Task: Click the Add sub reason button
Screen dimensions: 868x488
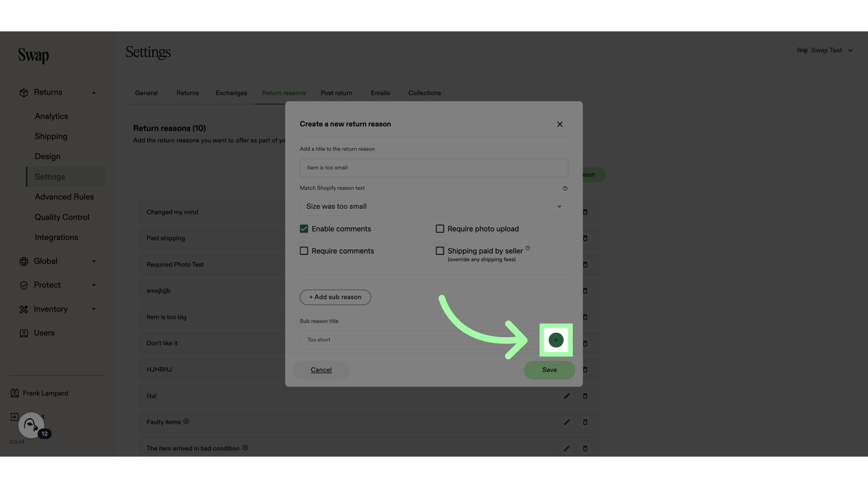Action: coord(335,297)
